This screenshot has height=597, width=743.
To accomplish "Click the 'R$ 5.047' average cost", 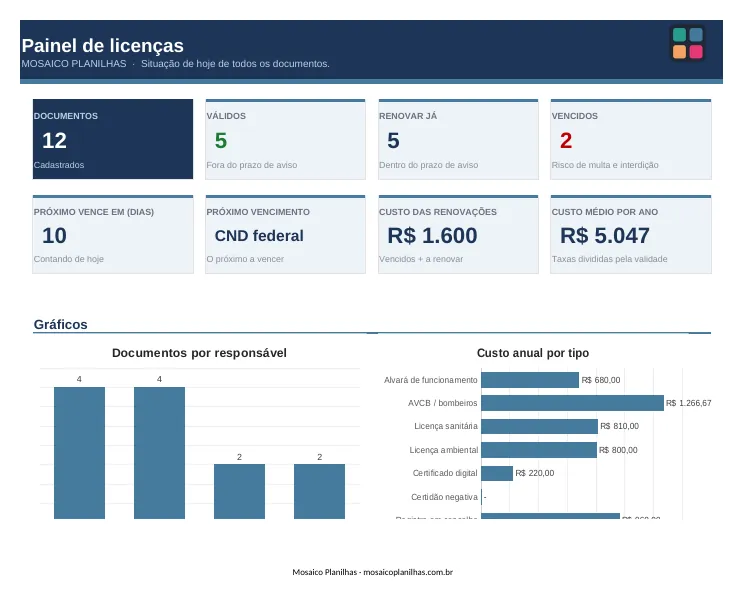I will pos(605,235).
